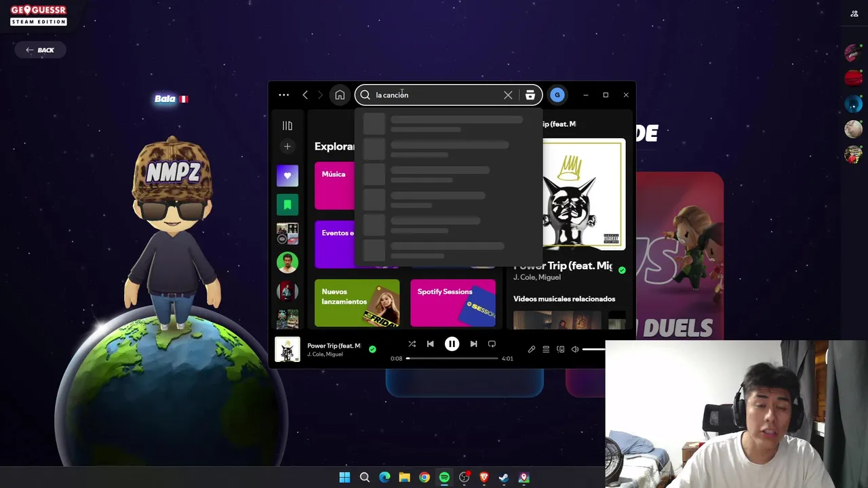Seek on the song progress bar
Screen dimensions: 868x488
[452, 359]
